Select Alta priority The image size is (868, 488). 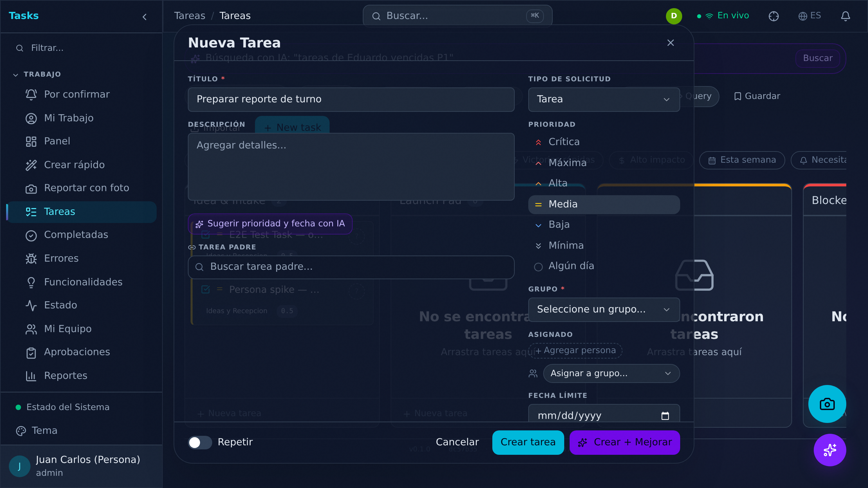pyautogui.click(x=604, y=183)
